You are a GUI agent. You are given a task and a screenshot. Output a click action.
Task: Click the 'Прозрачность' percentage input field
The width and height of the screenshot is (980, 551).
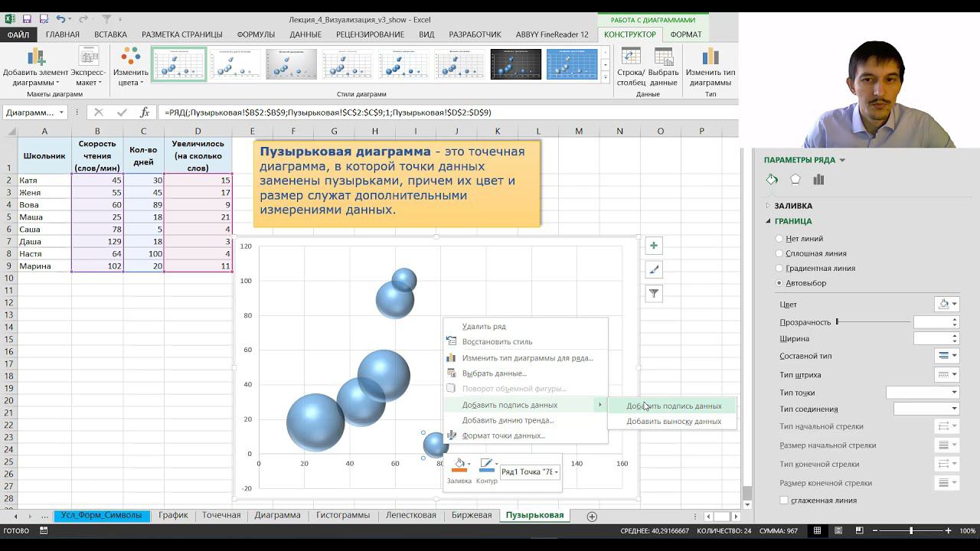pos(932,322)
